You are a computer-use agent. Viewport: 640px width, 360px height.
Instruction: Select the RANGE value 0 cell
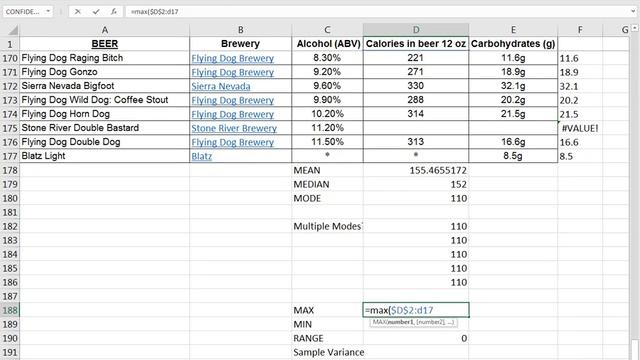click(x=416, y=338)
